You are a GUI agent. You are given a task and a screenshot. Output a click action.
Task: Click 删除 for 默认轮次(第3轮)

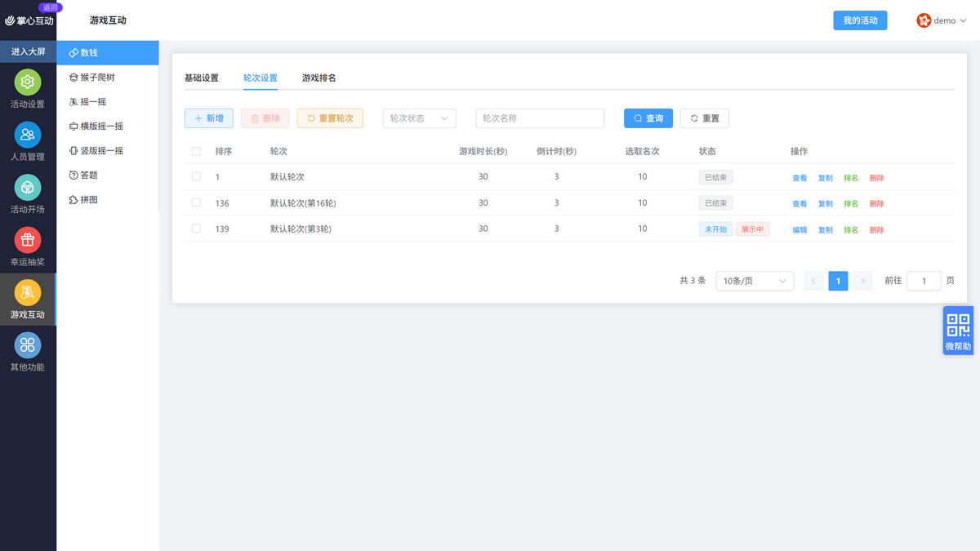(877, 230)
